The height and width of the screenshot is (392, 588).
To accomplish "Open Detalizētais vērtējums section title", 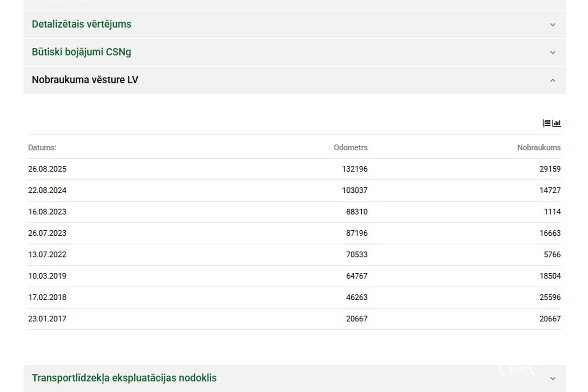I will pyautogui.click(x=81, y=24).
